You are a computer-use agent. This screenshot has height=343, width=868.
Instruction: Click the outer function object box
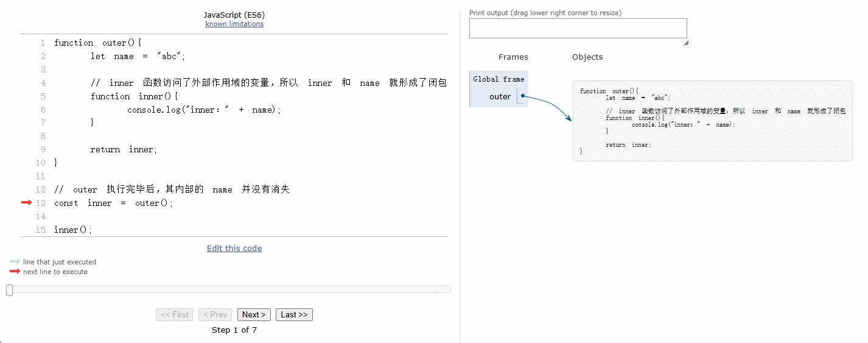[x=712, y=121]
